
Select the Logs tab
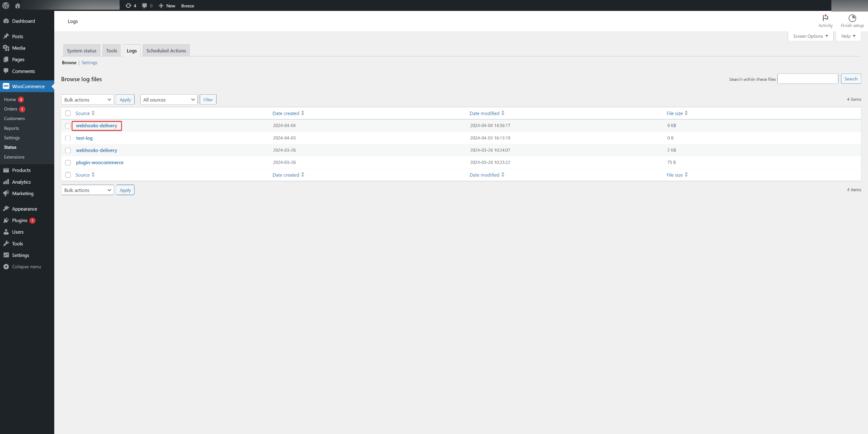click(x=132, y=50)
